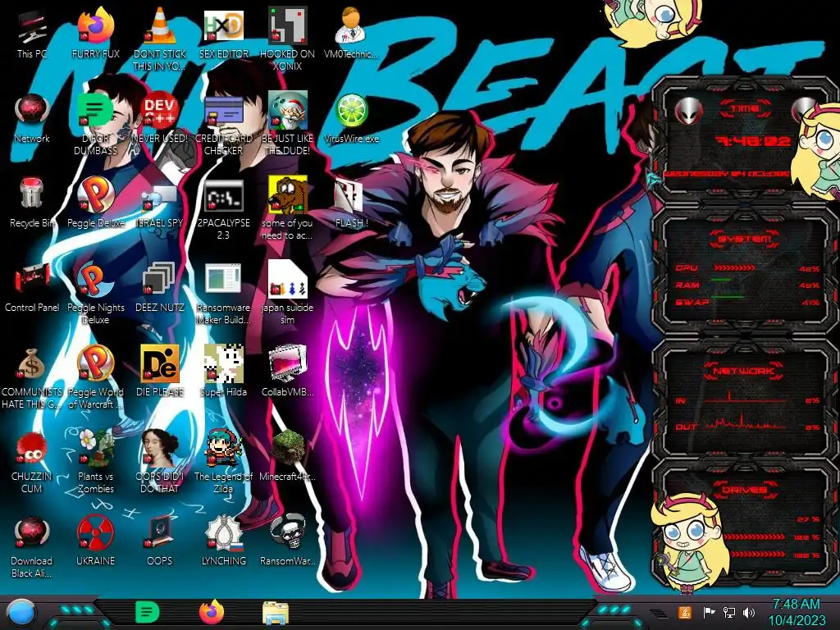Click the DRIVES widget header
The image size is (840, 630).
[745, 490]
